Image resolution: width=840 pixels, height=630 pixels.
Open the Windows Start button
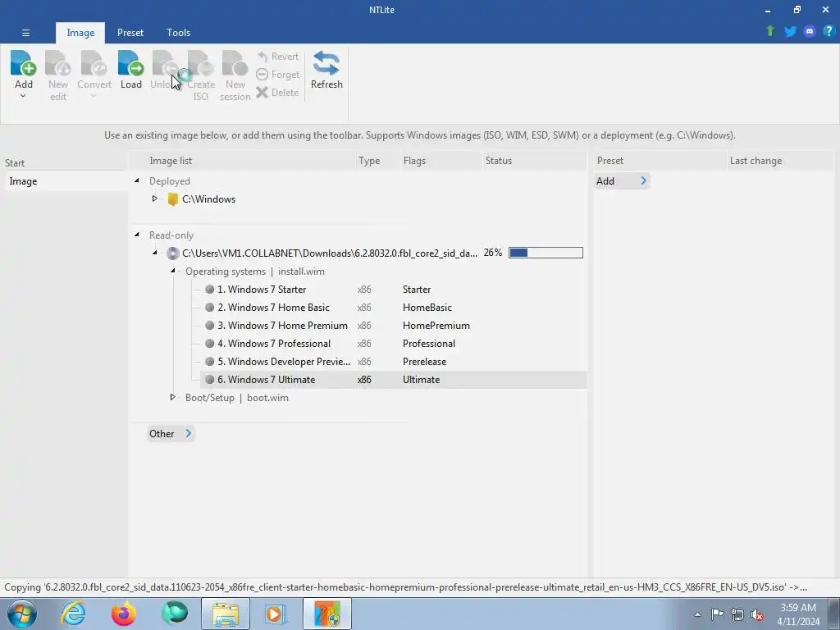[x=22, y=614]
